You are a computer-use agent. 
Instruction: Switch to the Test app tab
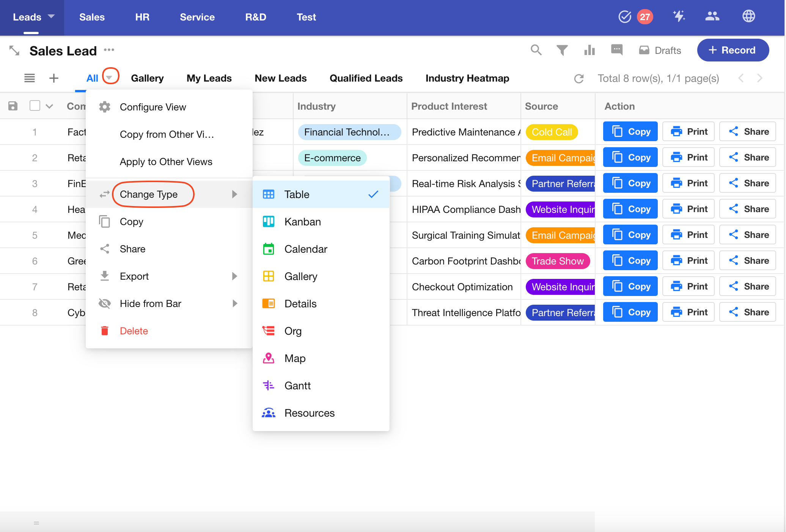click(x=306, y=17)
